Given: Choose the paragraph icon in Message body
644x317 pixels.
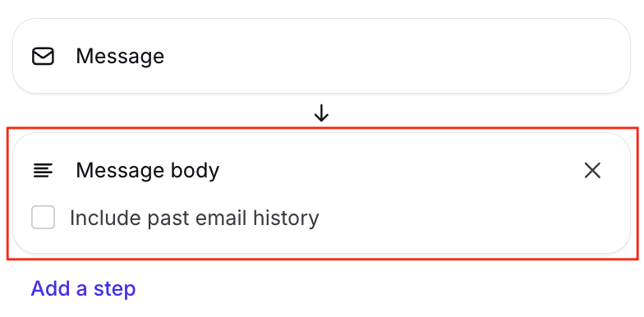Looking at the screenshot, I should (43, 171).
